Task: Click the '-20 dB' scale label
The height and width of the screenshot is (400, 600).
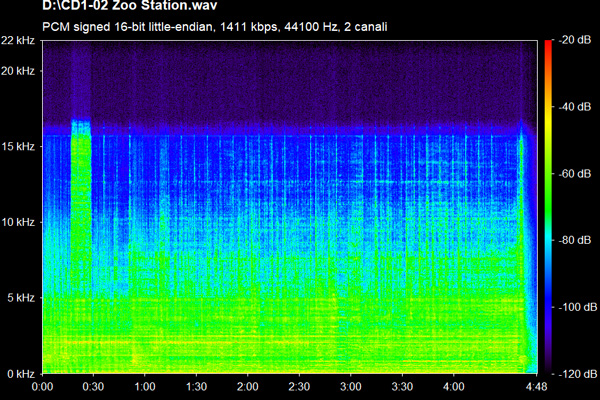Action: 575,40
